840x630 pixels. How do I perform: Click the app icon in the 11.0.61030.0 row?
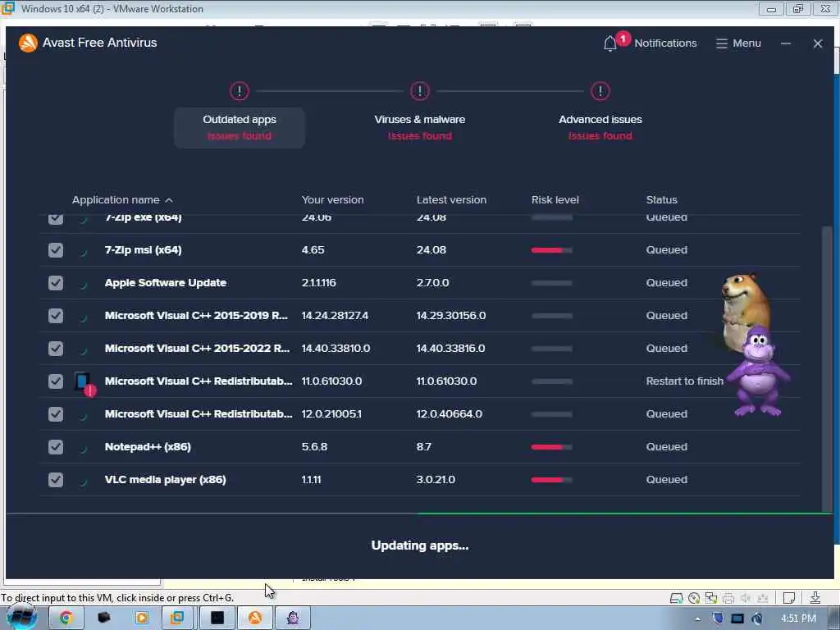(84, 382)
